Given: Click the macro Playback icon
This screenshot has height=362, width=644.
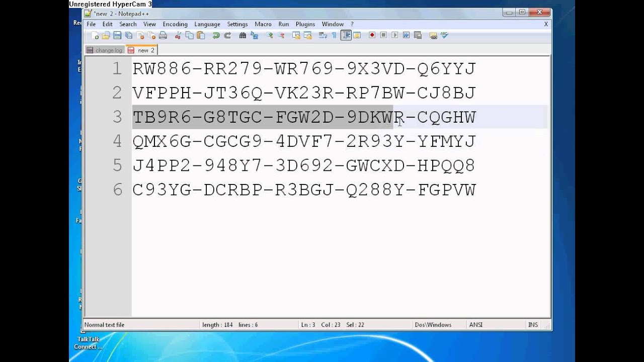Looking at the screenshot, I should click(x=394, y=35).
